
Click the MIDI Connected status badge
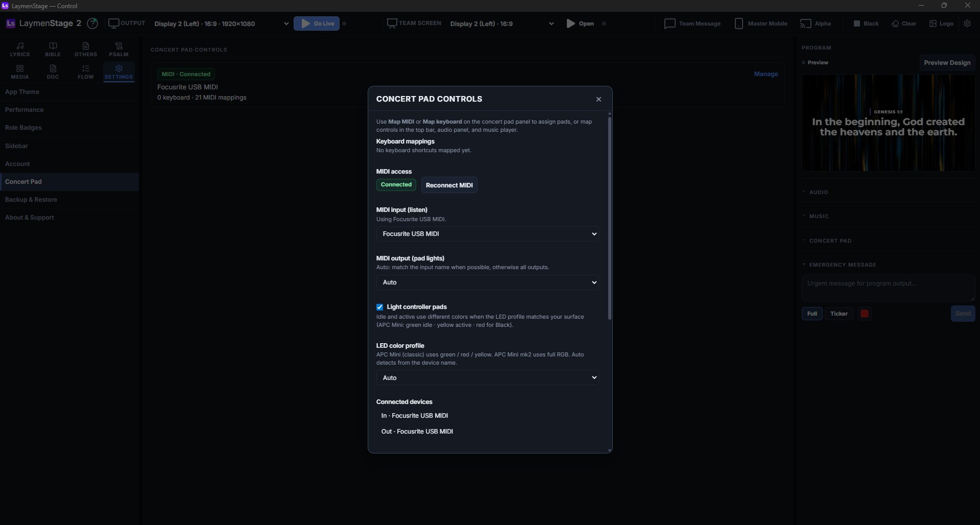tap(186, 74)
